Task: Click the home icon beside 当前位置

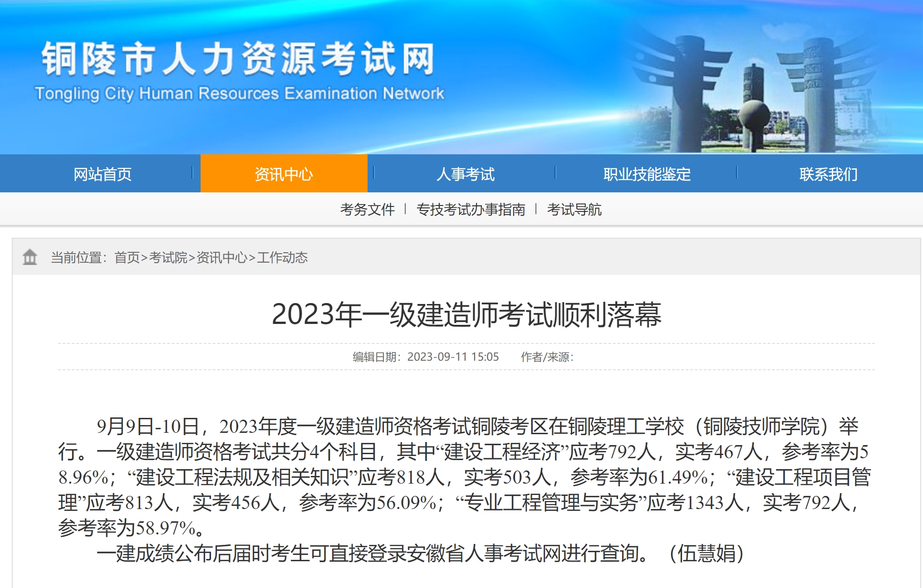Action: (30, 257)
